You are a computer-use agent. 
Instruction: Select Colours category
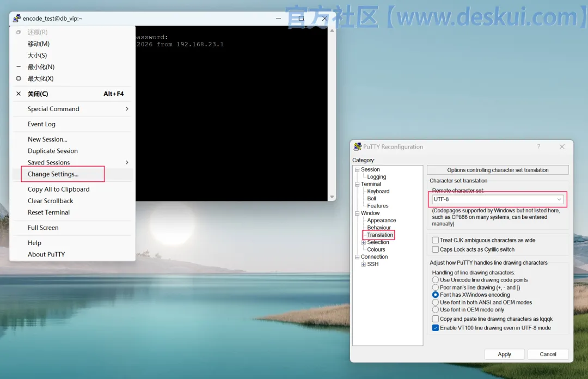(376, 249)
